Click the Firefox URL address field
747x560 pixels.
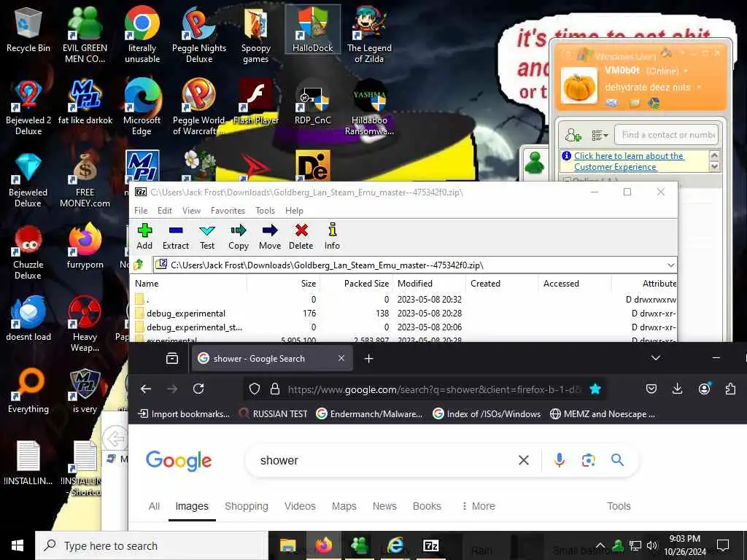[x=433, y=389]
